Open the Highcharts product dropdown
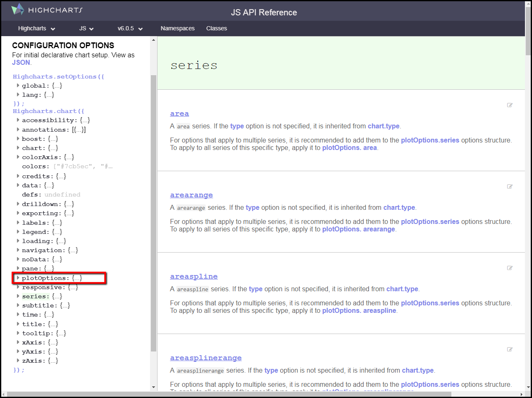Screen dimensions: 532x398 37,29
